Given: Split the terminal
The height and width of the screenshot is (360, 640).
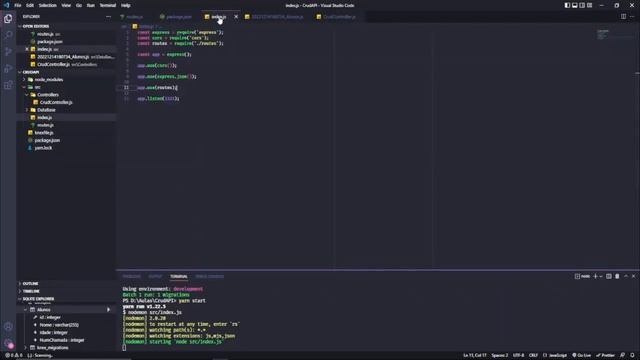Looking at the screenshot, I should click(x=609, y=276).
